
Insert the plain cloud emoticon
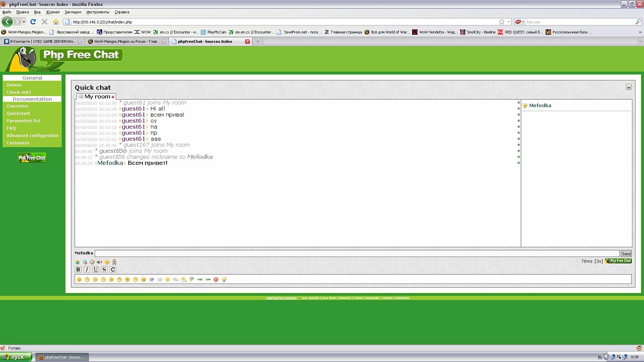tap(176, 280)
